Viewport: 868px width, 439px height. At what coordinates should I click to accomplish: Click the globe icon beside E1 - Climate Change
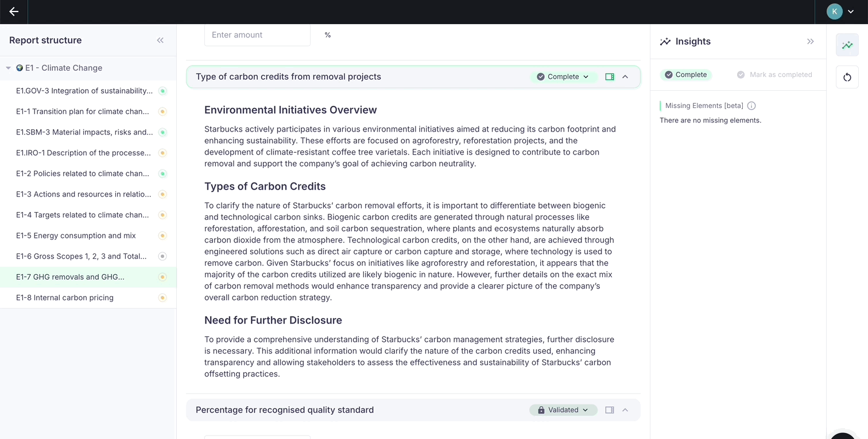coord(20,68)
